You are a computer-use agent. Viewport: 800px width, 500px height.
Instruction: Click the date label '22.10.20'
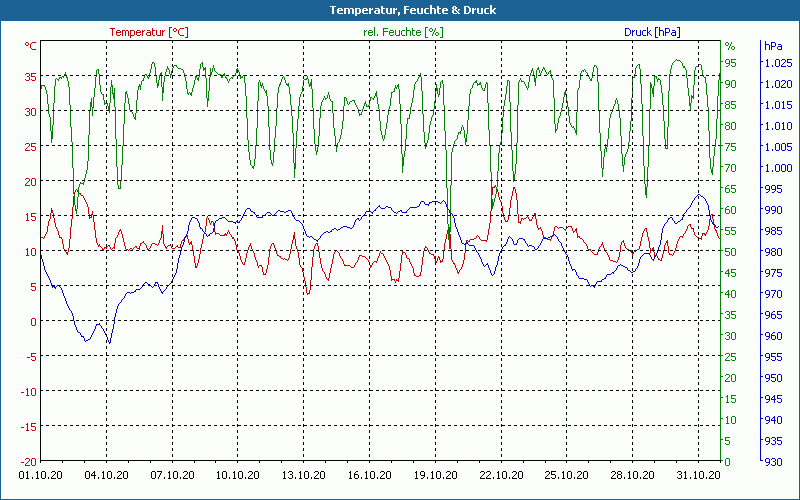(501, 475)
